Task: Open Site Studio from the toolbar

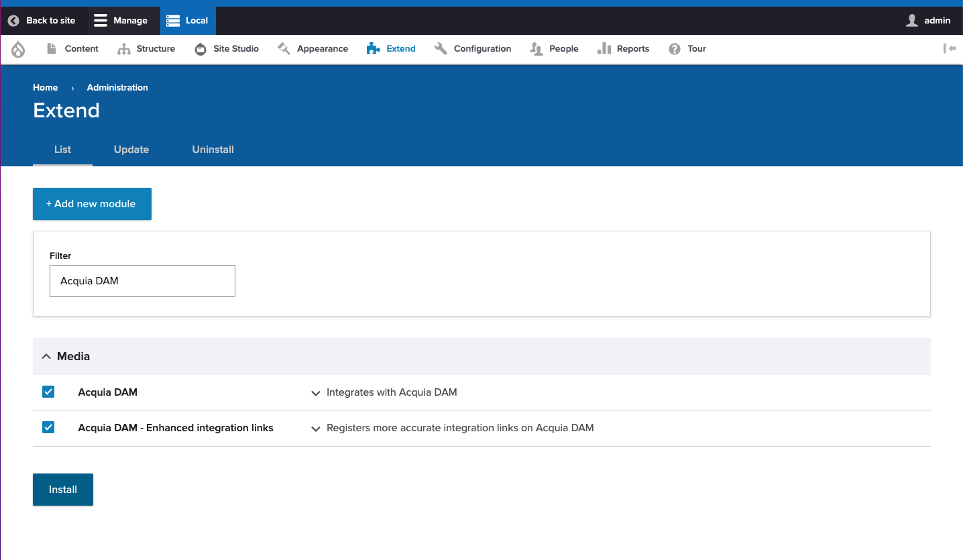Action: click(199, 48)
